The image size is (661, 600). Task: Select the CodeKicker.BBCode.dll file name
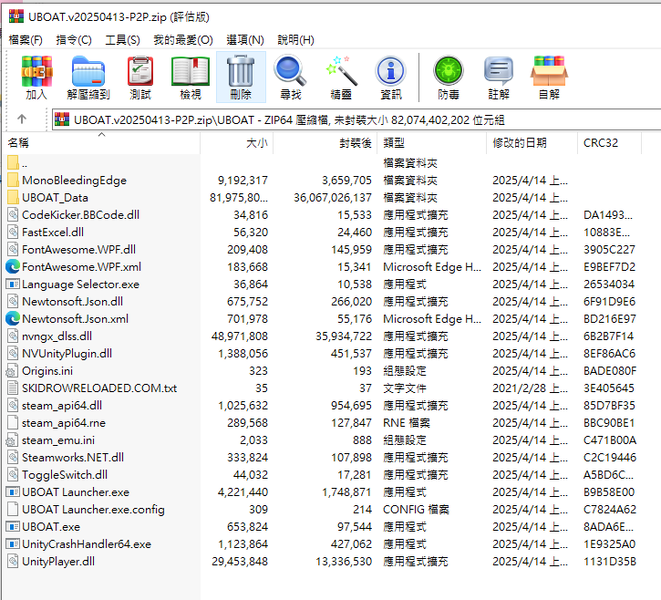click(81, 215)
